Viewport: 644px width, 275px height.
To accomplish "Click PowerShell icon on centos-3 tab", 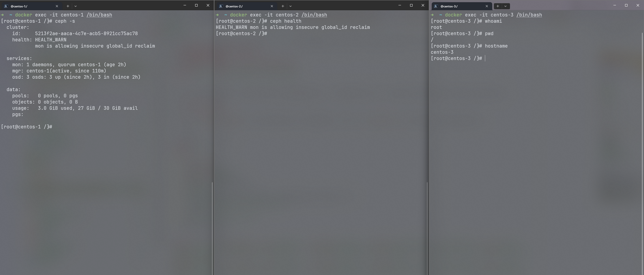I will (x=436, y=6).
